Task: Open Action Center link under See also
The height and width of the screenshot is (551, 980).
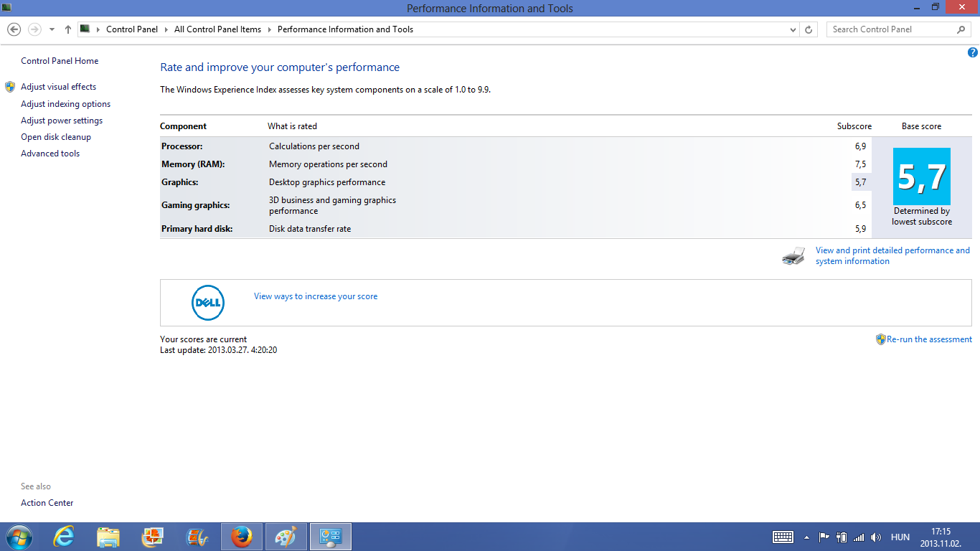Action: (x=47, y=503)
